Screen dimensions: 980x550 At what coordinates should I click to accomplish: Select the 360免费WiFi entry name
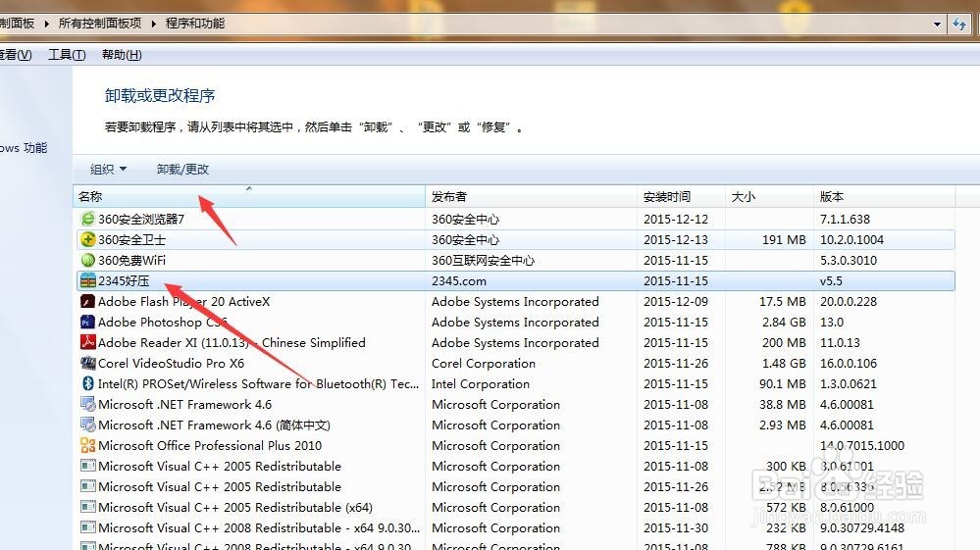(131, 261)
